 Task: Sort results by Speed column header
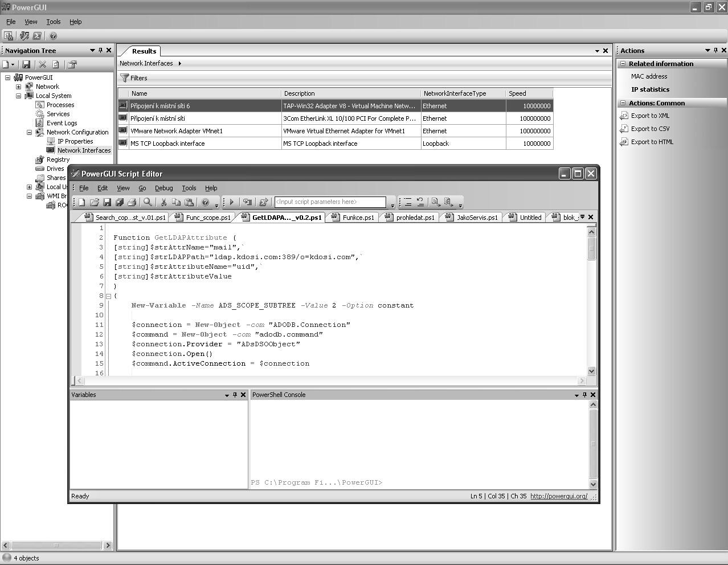click(x=529, y=93)
